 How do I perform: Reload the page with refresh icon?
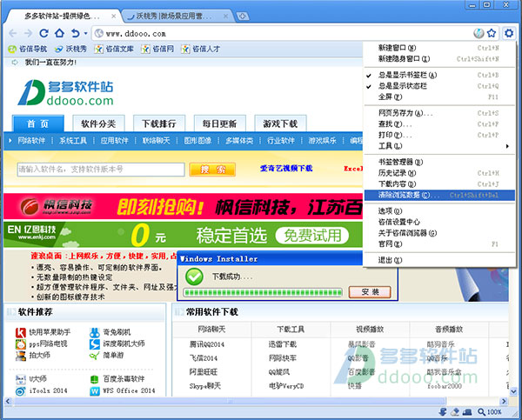point(44,33)
